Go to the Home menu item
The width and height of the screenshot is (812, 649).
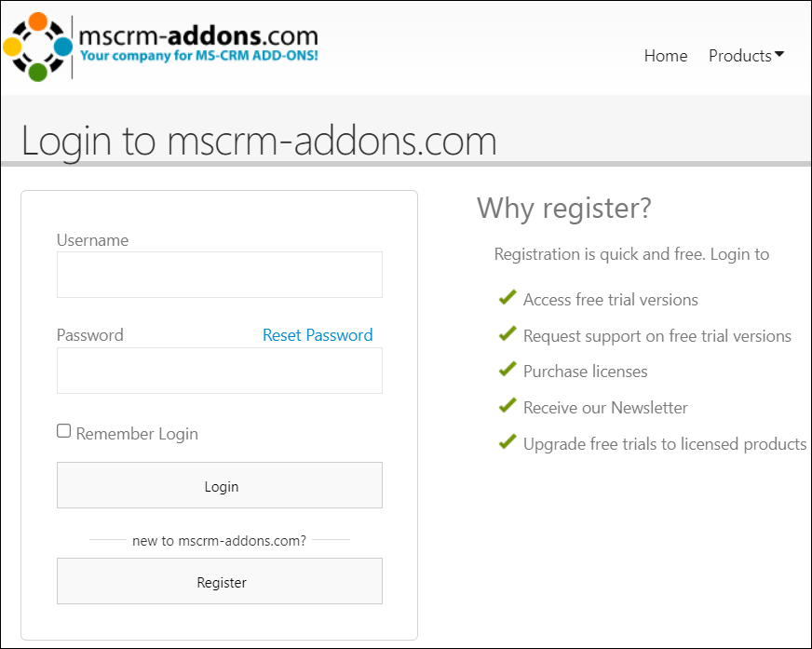[665, 56]
